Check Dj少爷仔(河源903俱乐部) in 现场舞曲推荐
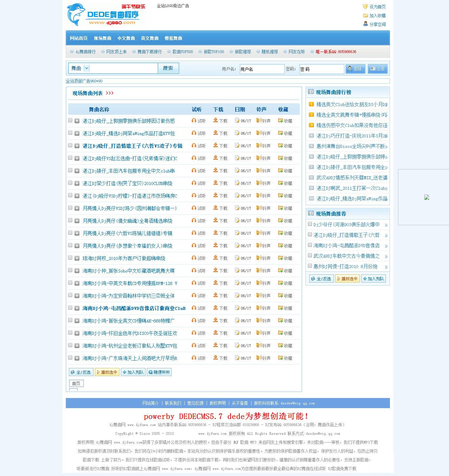 pyautogui.click(x=310, y=224)
